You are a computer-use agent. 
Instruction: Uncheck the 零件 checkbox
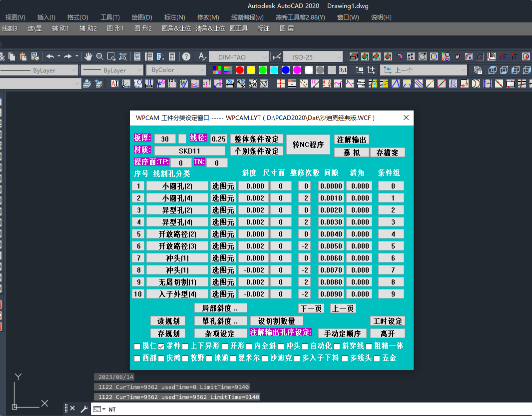161,346
